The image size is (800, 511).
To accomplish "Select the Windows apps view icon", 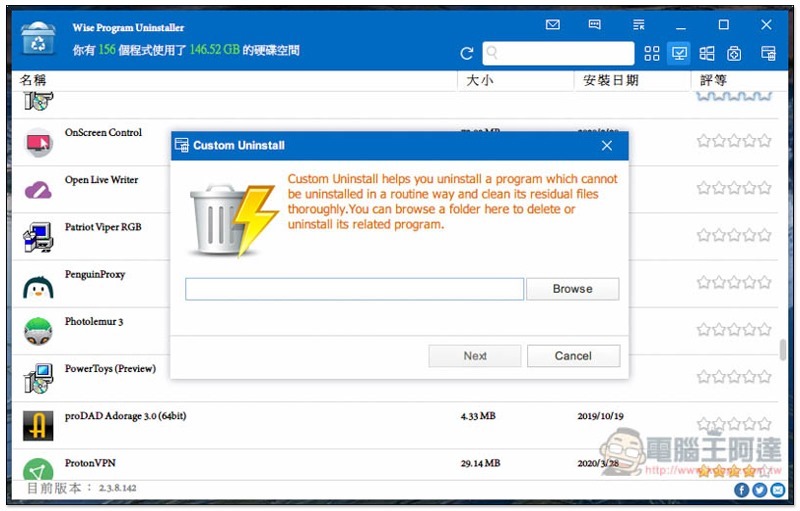I will click(x=707, y=54).
